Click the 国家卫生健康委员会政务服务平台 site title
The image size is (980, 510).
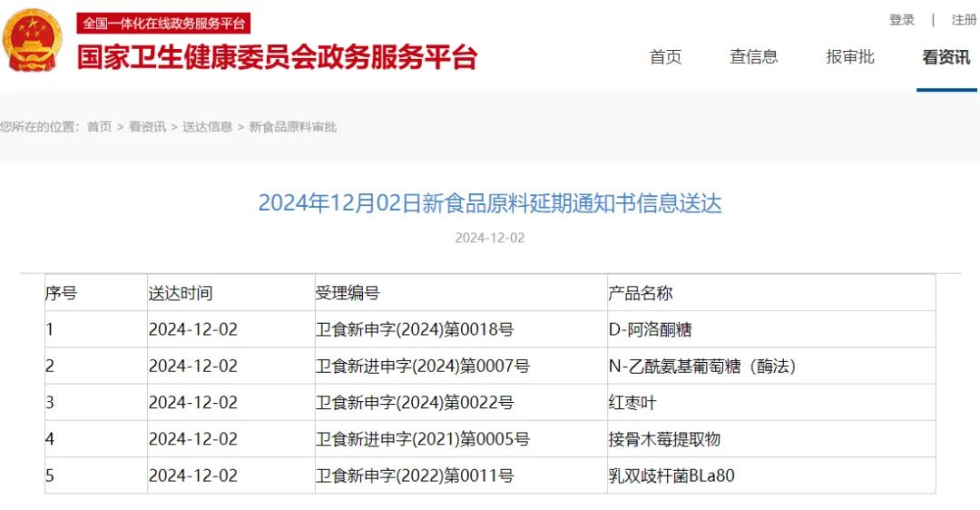coord(278,57)
